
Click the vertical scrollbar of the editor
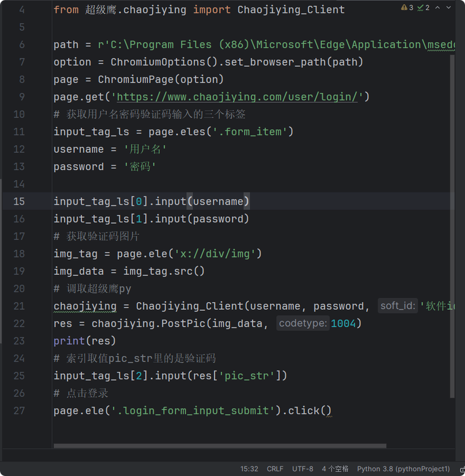452,226
